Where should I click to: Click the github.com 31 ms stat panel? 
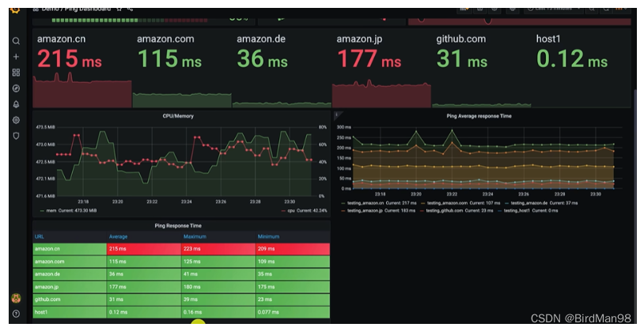point(481,69)
